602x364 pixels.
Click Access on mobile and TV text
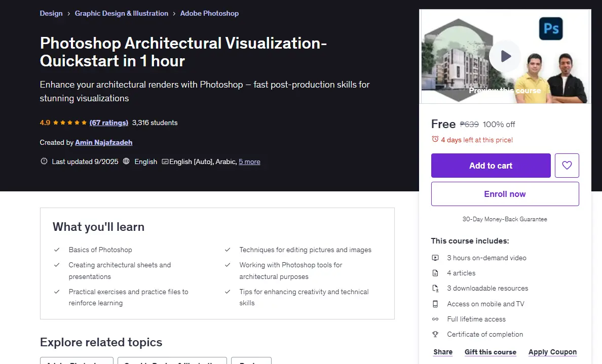pyautogui.click(x=485, y=304)
